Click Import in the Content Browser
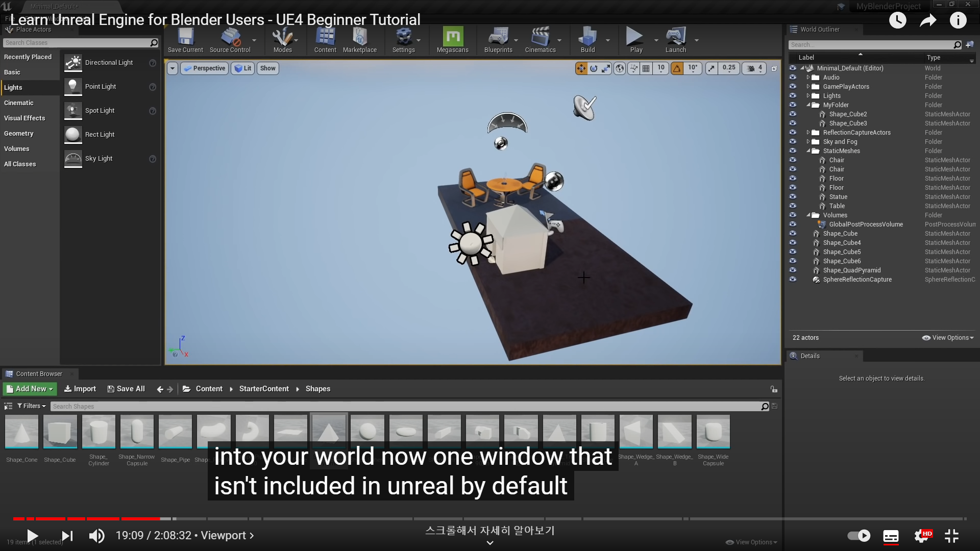The image size is (980, 551). click(x=80, y=389)
